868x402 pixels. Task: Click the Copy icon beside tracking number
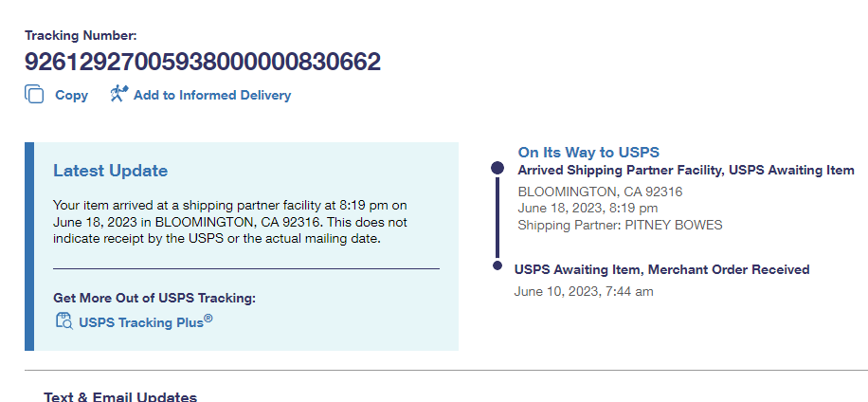point(35,94)
